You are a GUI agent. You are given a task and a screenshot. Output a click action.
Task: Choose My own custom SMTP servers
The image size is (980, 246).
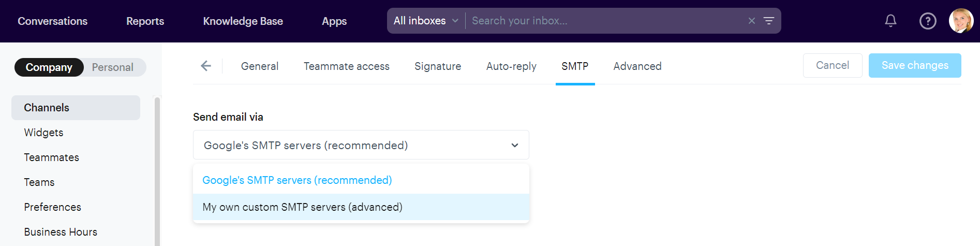pos(303,207)
